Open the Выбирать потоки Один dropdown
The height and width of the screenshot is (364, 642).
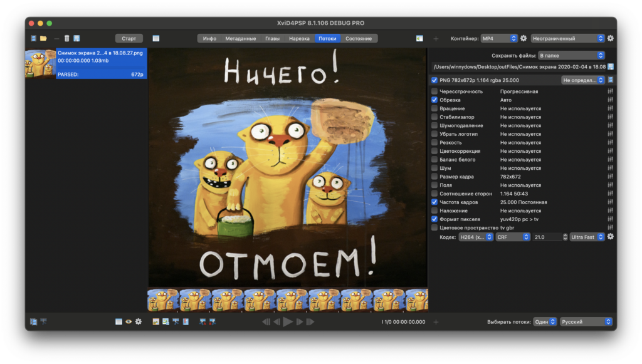tap(545, 322)
